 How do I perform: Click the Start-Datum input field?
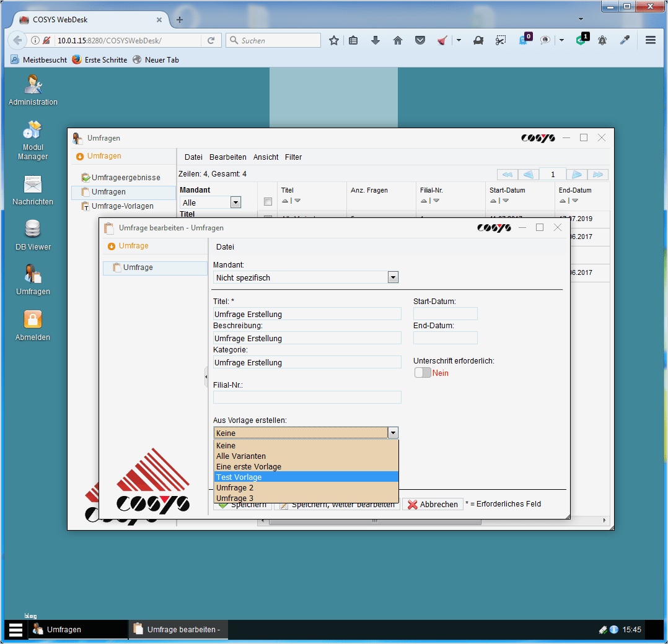point(445,314)
